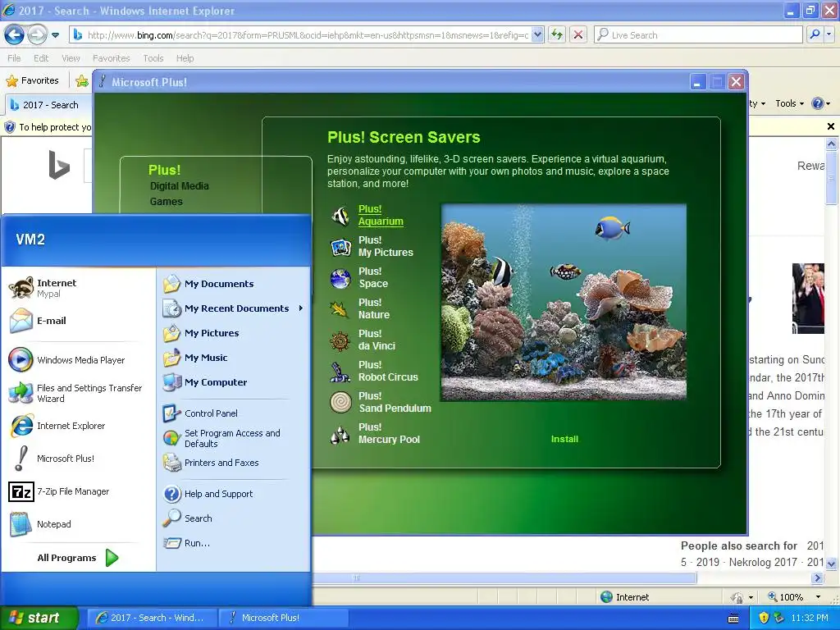Switch to Microsoft Plus! taskbar button
840x630 pixels.
tap(282, 618)
